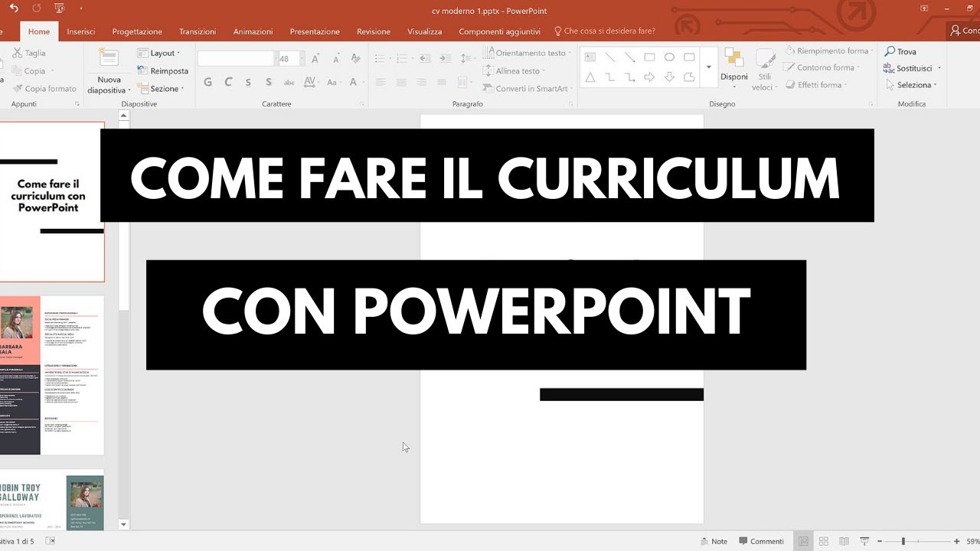Center align text

(x=400, y=82)
